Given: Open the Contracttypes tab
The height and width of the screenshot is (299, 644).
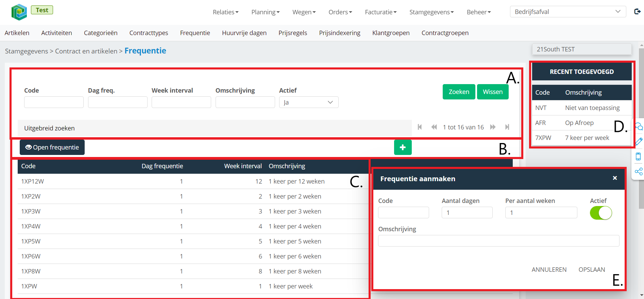Looking at the screenshot, I should 149,33.
